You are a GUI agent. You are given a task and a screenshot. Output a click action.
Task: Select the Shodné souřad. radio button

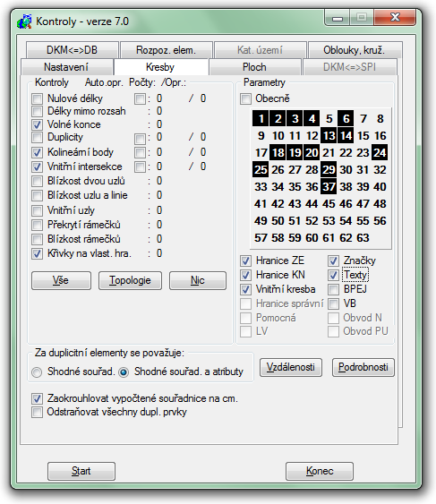point(37,372)
